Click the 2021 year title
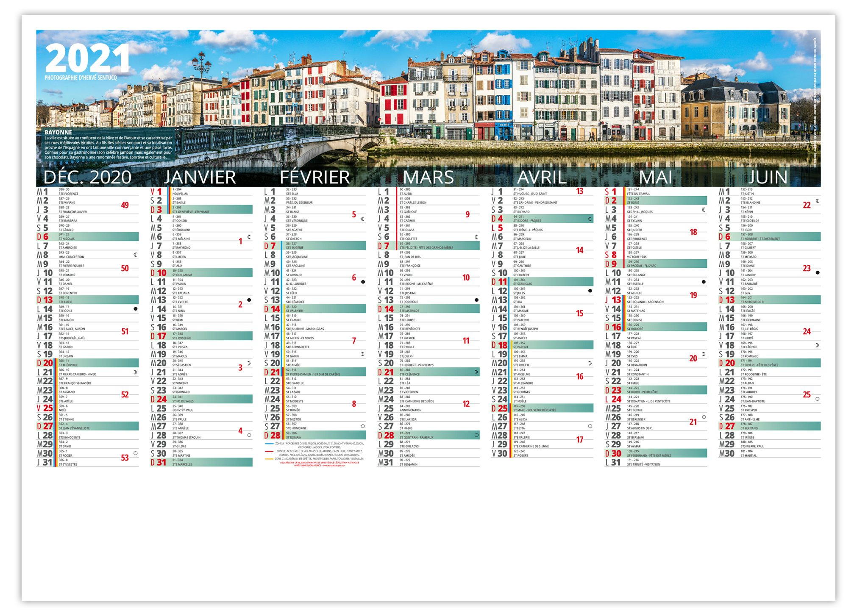 click(x=87, y=59)
